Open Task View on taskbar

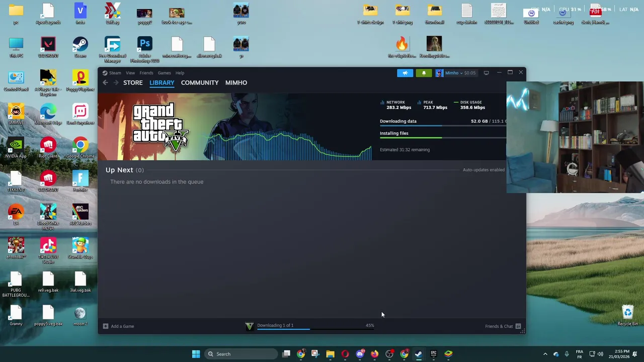click(x=286, y=354)
